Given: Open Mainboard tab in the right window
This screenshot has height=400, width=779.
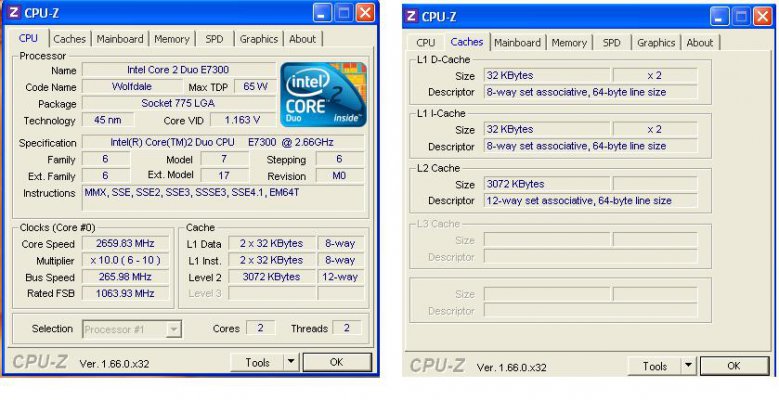Looking at the screenshot, I should pyautogui.click(x=517, y=43).
